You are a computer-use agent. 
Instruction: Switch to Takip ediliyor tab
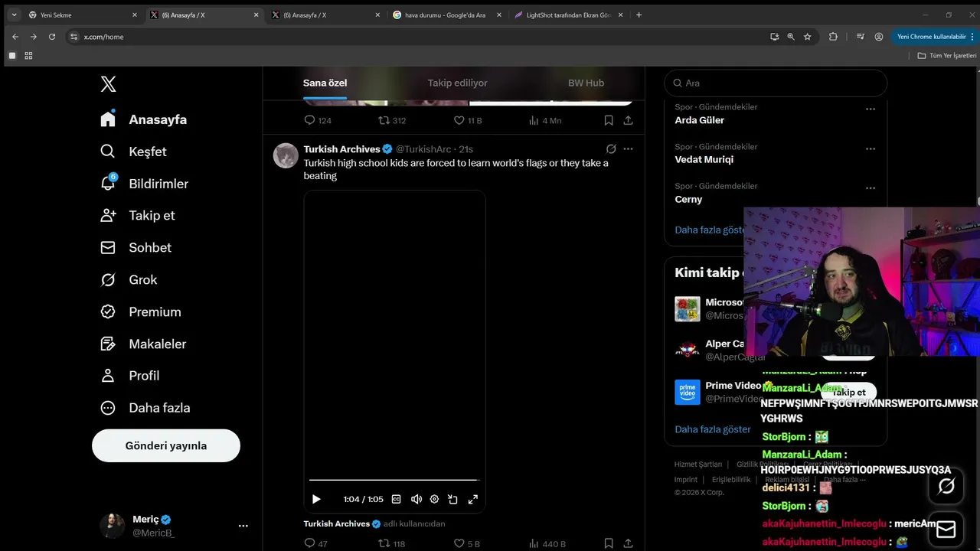[x=457, y=83]
